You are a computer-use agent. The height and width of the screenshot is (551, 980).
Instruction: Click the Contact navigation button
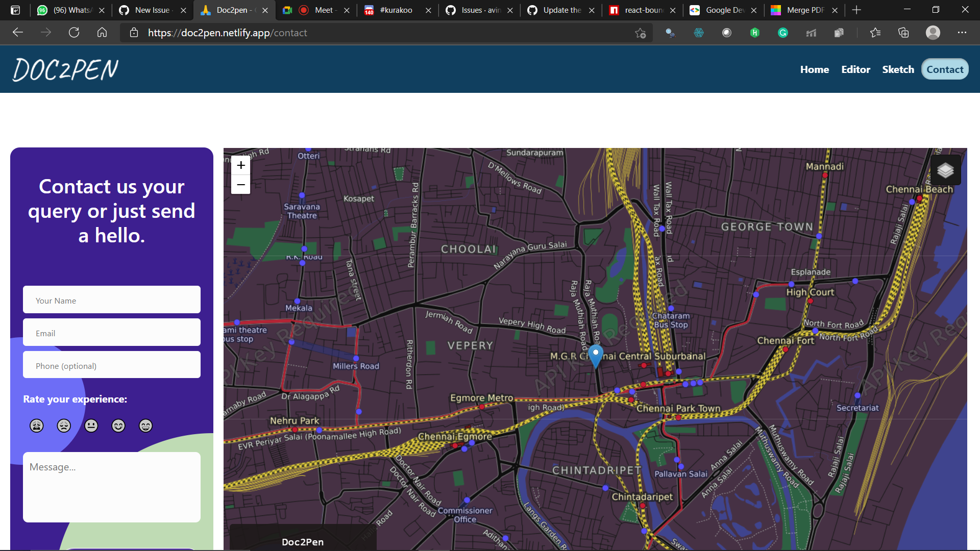[945, 69]
